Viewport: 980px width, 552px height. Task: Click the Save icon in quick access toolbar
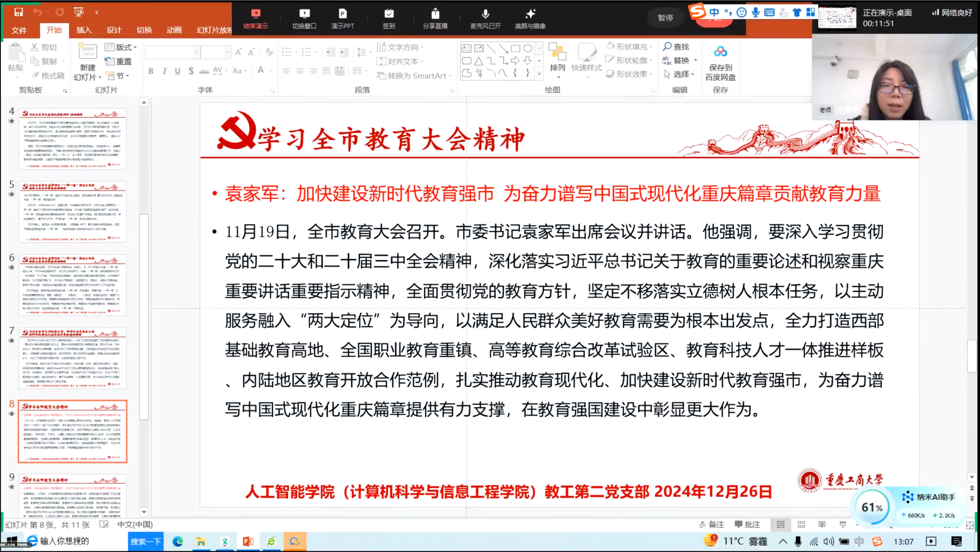[x=19, y=12]
